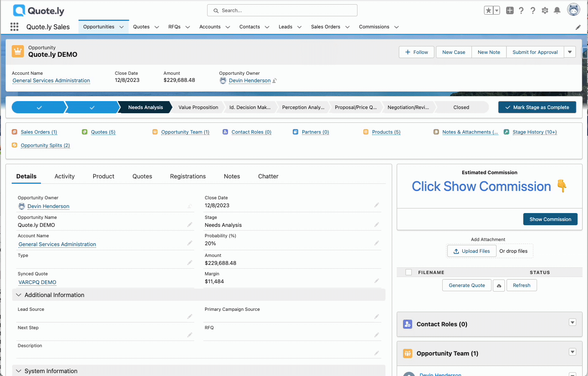Collapse the Additional Information section
Image resolution: width=588 pixels, height=376 pixels.
(18, 295)
